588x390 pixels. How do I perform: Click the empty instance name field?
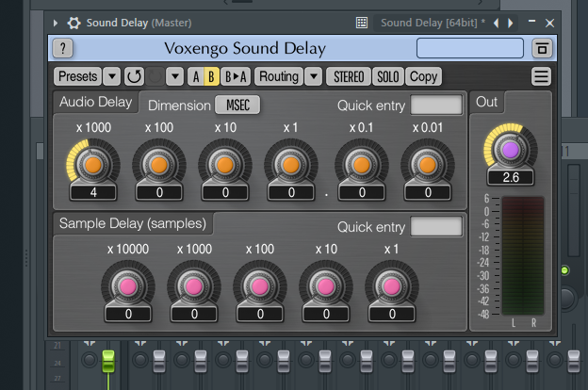pos(470,48)
